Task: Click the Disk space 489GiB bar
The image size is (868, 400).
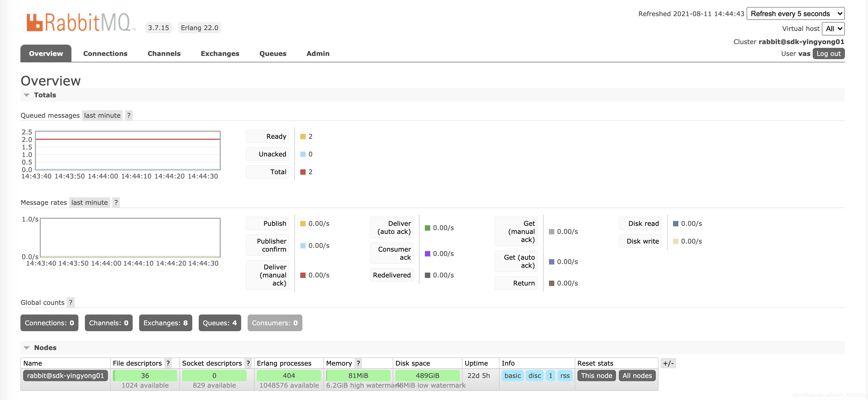Action: [427, 376]
